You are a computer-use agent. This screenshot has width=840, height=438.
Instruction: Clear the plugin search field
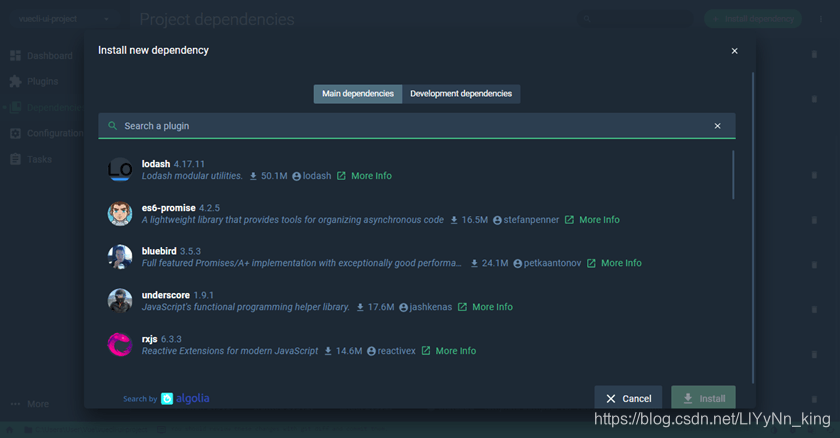(717, 126)
